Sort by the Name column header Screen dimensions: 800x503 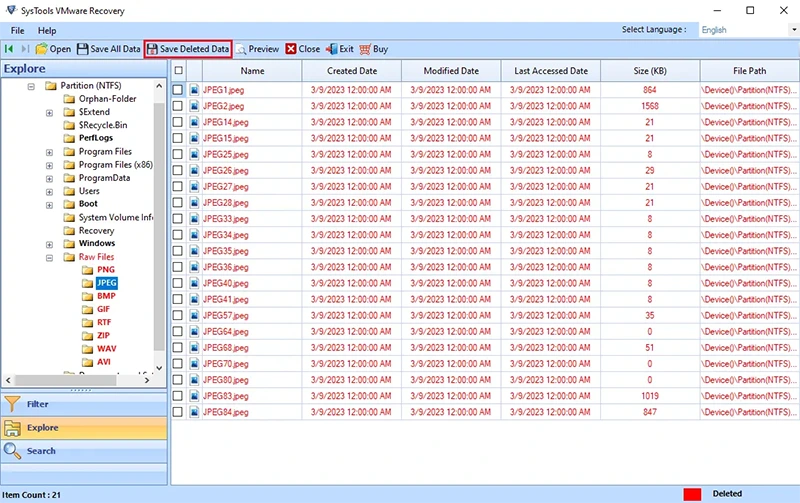252,71
